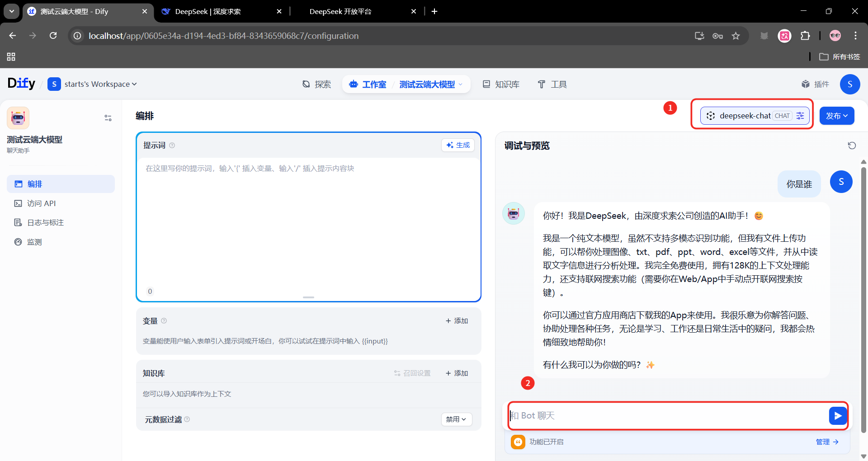Image resolution: width=868 pixels, height=461 pixels.
Task: Expand the 测试云端大模型 app switcher
Action: (x=431, y=84)
